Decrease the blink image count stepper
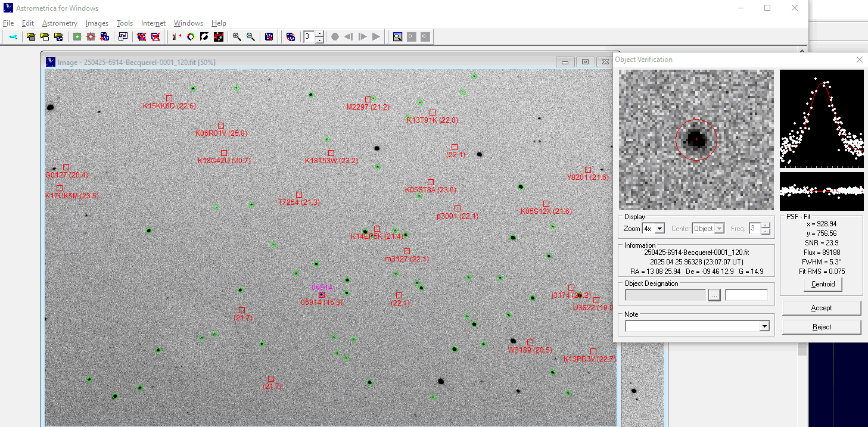 [319, 40]
